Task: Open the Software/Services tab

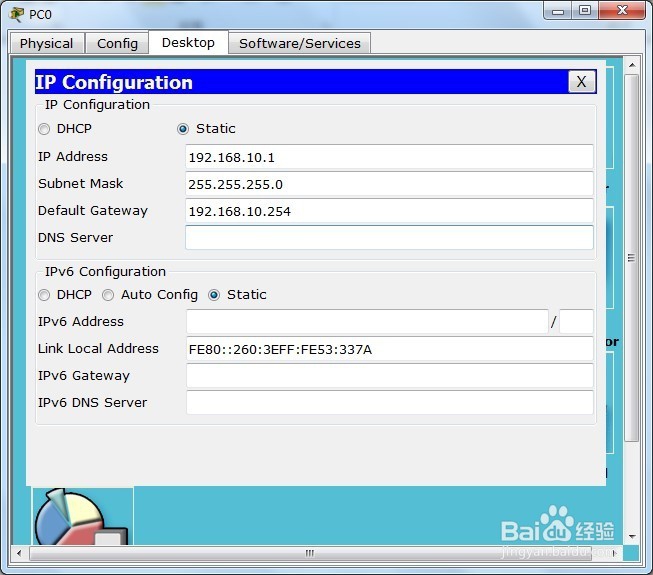Action: click(x=299, y=43)
